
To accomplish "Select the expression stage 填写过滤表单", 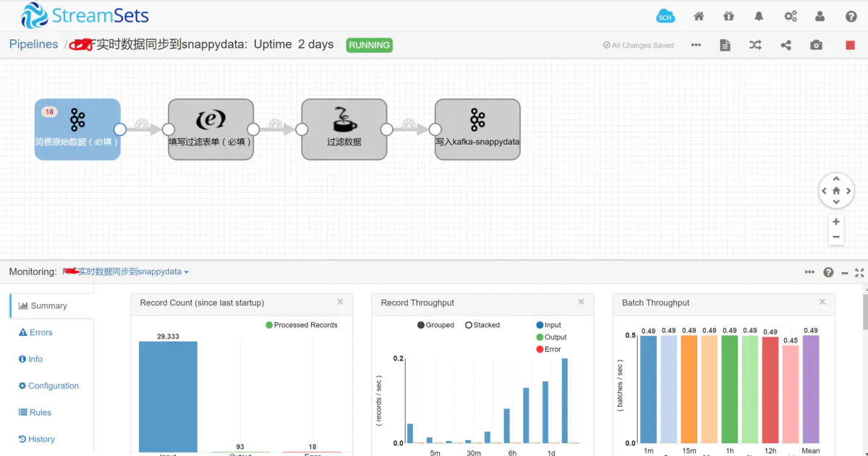I will click(210, 129).
